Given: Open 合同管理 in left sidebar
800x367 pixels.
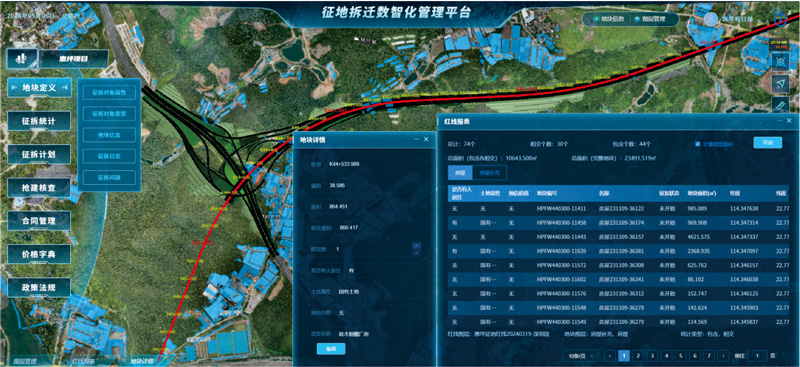Looking at the screenshot, I should (39, 221).
